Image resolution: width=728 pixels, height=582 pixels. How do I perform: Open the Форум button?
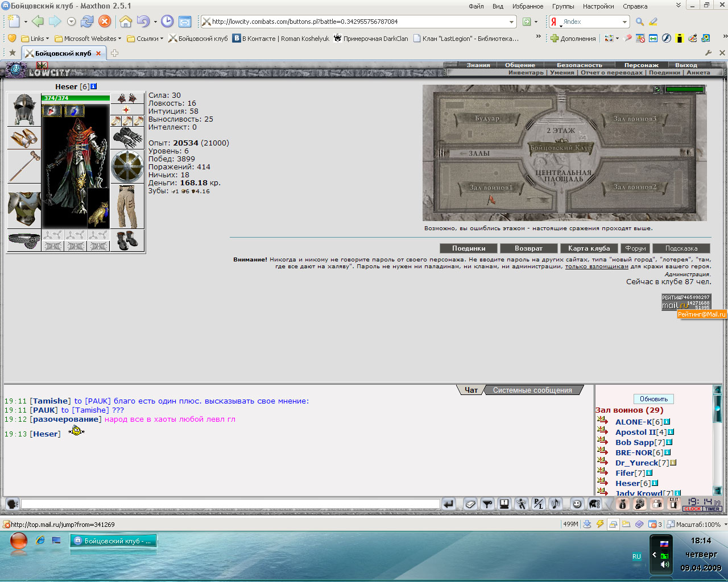635,248
